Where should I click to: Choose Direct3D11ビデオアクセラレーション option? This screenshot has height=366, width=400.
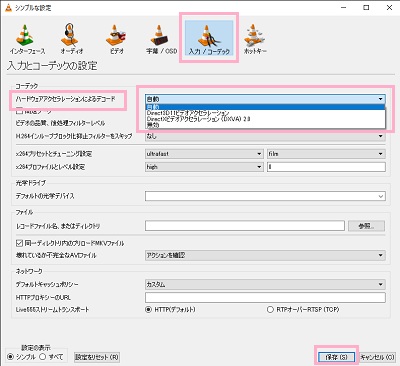click(x=265, y=113)
